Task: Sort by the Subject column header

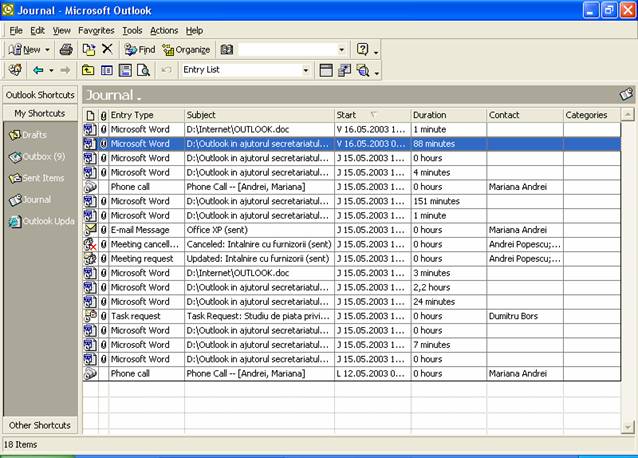Action: (x=260, y=115)
